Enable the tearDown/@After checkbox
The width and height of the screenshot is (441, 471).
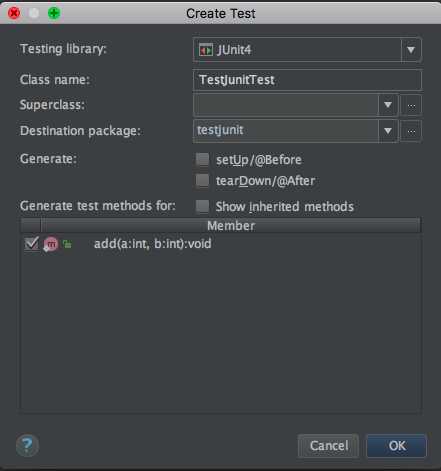point(202,181)
